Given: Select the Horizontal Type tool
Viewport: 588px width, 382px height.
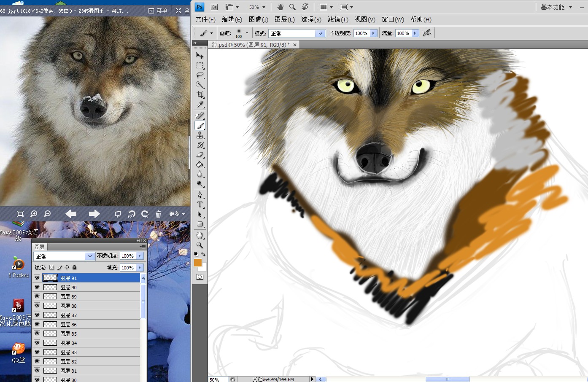Looking at the screenshot, I should click(x=200, y=204).
